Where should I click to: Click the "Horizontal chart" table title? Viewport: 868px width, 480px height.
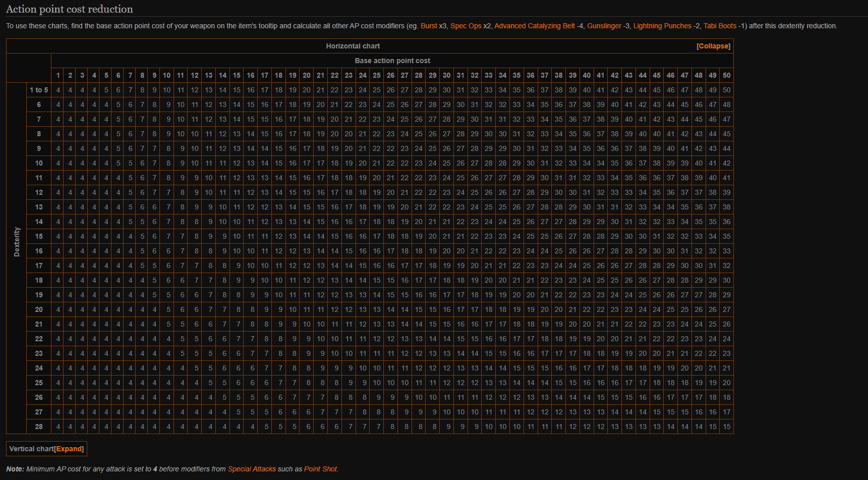tap(353, 46)
